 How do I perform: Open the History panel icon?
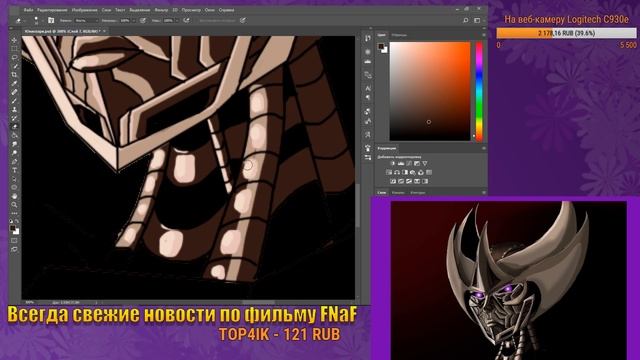click(368, 38)
